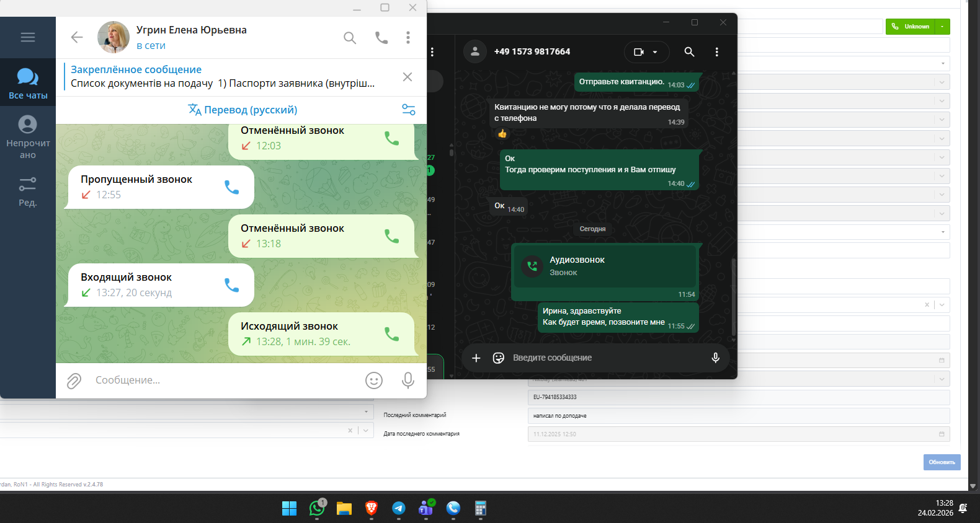The height and width of the screenshot is (523, 980).
Task: Call back from cancelled call 12:03
Action: [x=391, y=138]
